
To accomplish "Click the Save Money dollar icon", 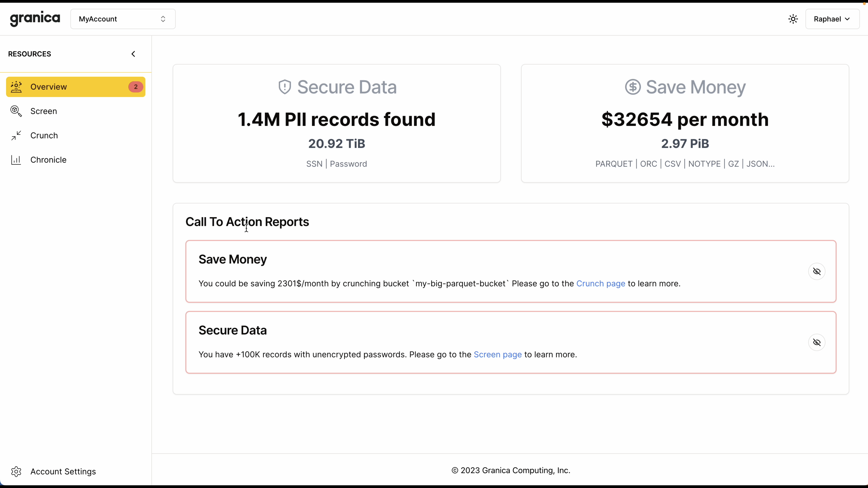I will [633, 87].
